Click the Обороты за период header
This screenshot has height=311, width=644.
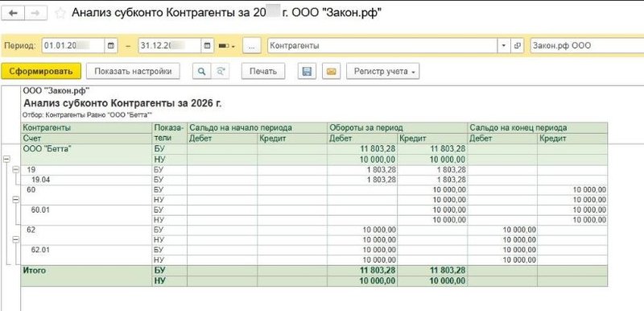pos(397,128)
